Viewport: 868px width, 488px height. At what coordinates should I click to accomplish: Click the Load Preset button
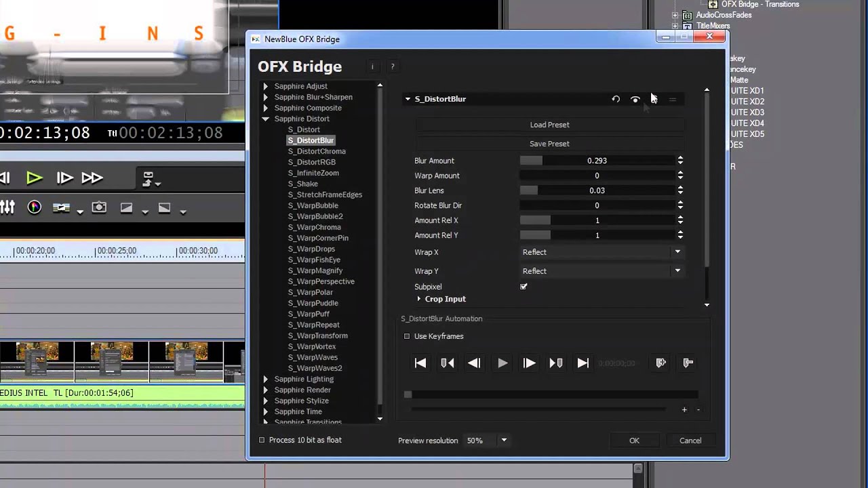(x=549, y=125)
